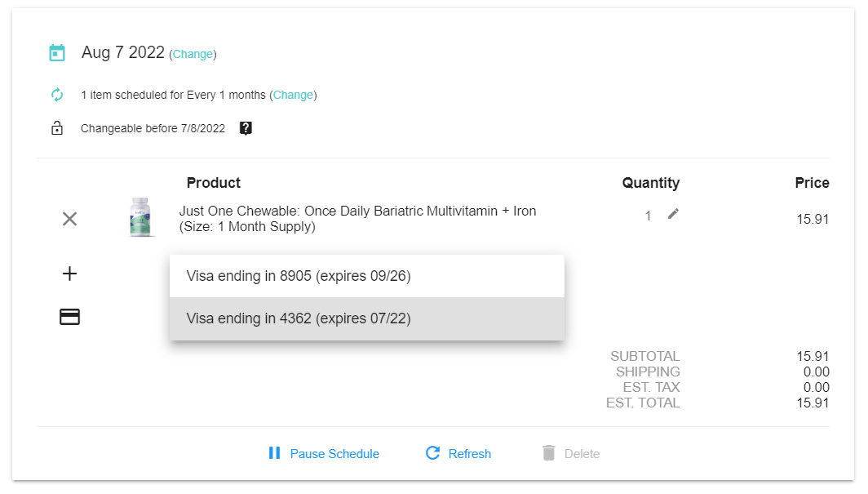
Task: Click the calendar icon beside Aug 7 2022
Action: (x=57, y=53)
